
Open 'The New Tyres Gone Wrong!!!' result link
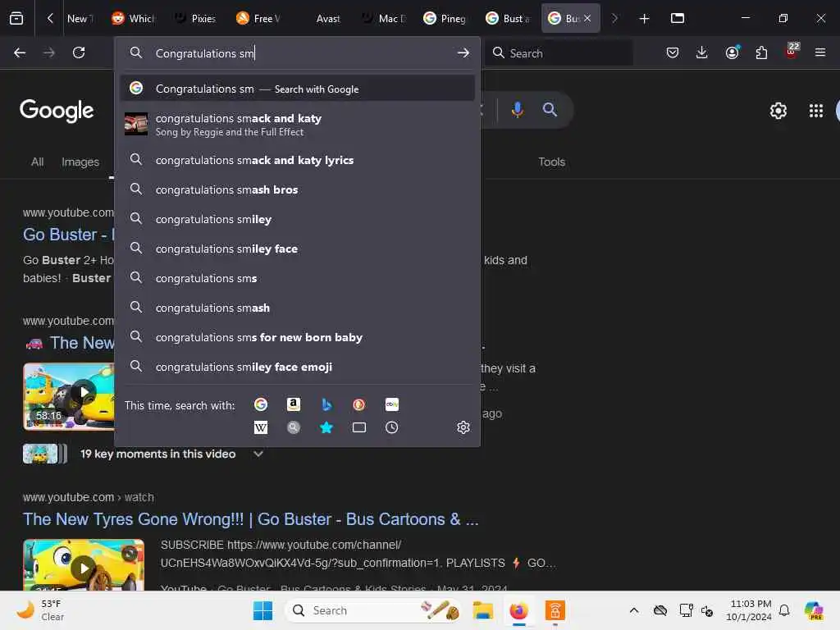coord(250,519)
